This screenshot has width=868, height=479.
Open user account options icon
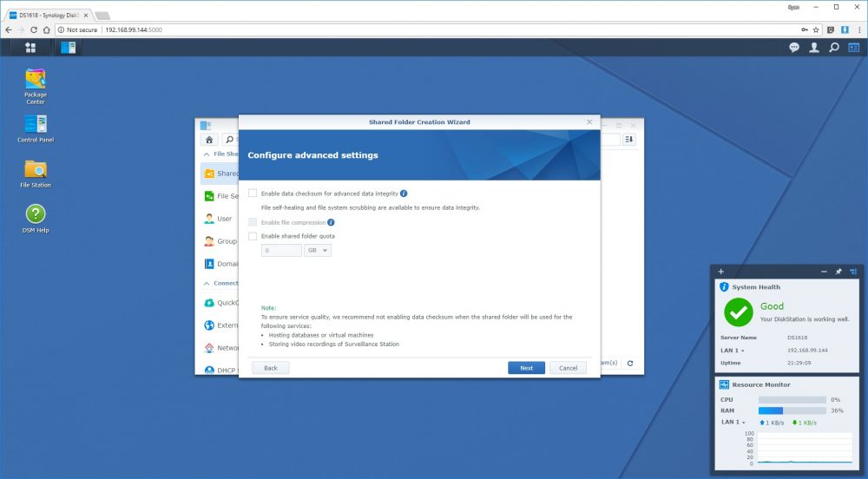click(814, 48)
